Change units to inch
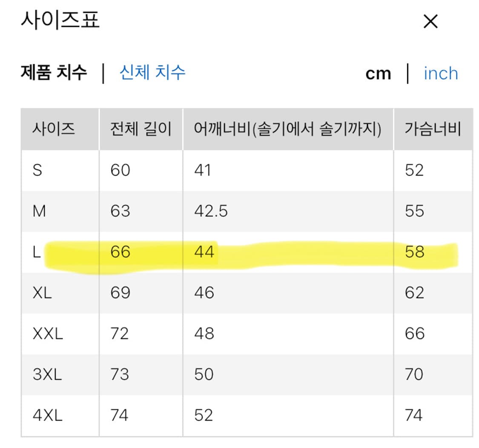The width and height of the screenshot is (479, 448). click(440, 73)
